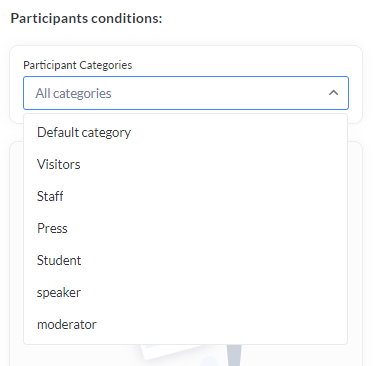Image resolution: width=381 pixels, height=366 pixels.
Task: Click the All categories combo box
Action: 186,93
